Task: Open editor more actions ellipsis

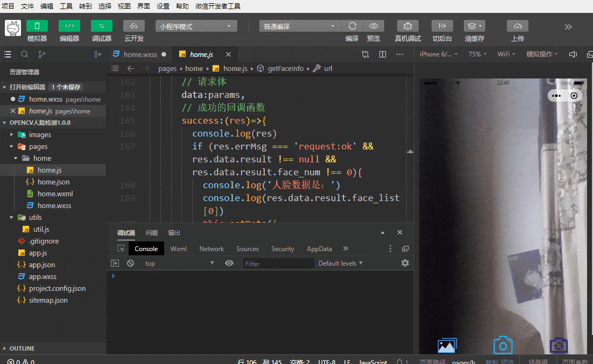Action: point(400,54)
